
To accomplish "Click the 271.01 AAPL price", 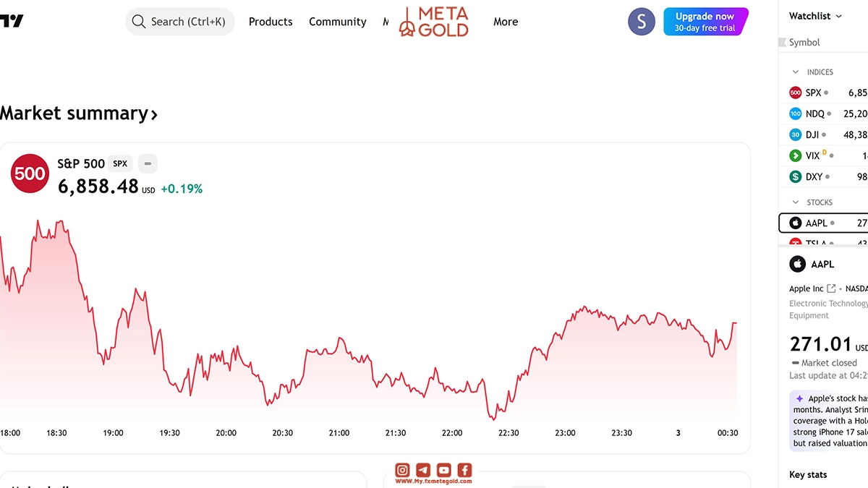I will pos(820,343).
